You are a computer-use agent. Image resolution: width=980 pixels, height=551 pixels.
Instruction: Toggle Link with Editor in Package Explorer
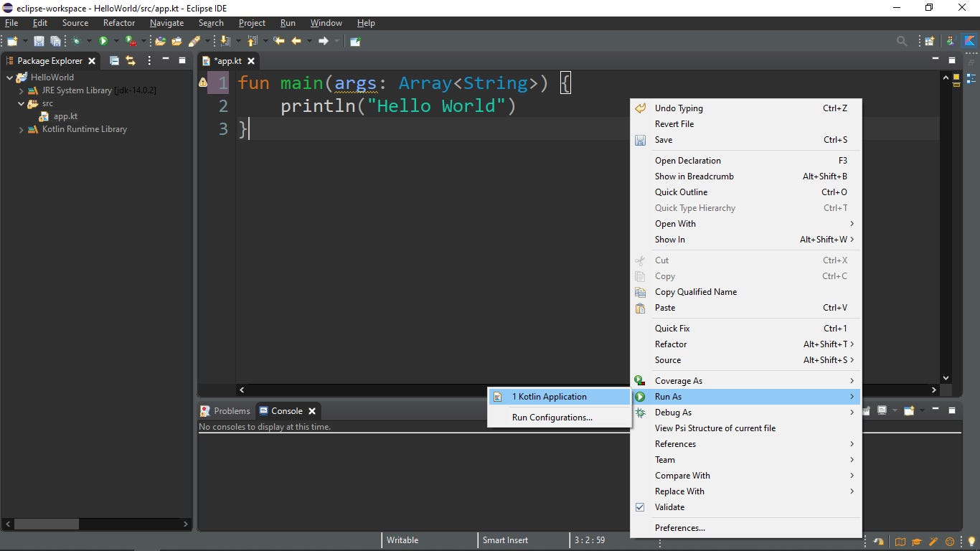[131, 61]
